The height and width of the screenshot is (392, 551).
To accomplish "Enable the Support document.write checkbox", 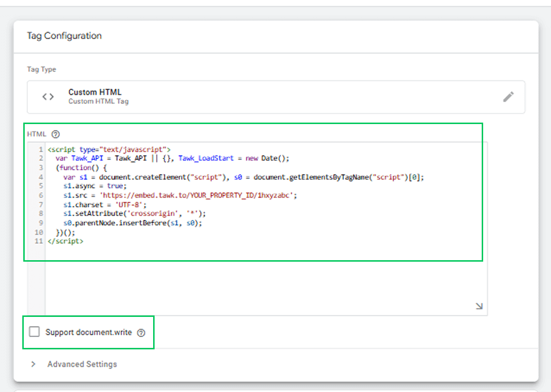I will coord(34,331).
